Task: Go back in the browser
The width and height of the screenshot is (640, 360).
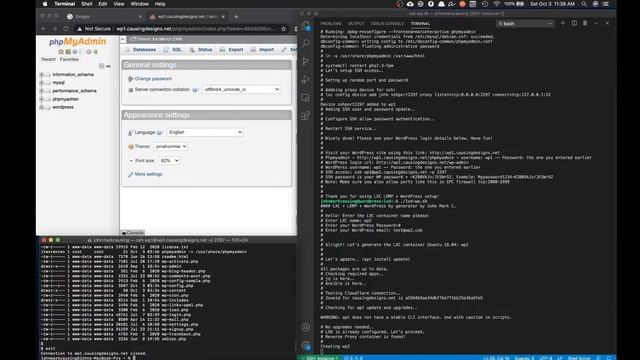Action: (x=44, y=29)
